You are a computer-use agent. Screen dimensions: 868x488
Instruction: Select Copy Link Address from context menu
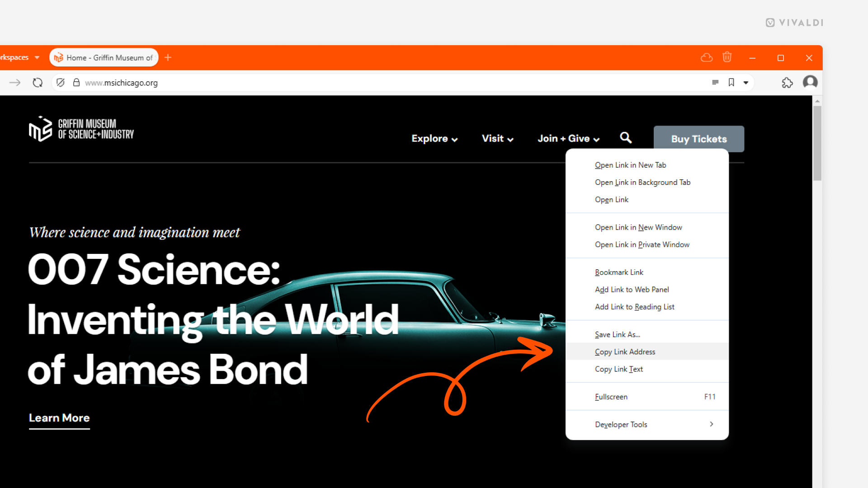tap(625, 352)
